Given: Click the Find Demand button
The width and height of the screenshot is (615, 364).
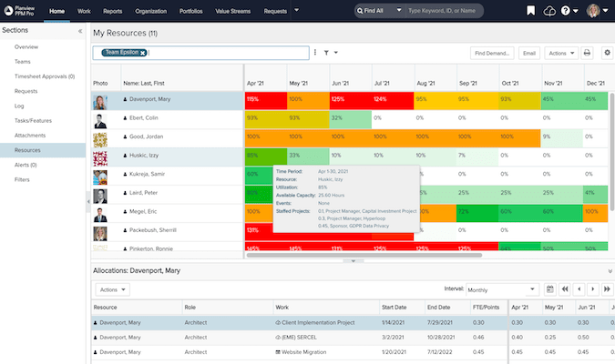Looking at the screenshot, I should tap(493, 54).
